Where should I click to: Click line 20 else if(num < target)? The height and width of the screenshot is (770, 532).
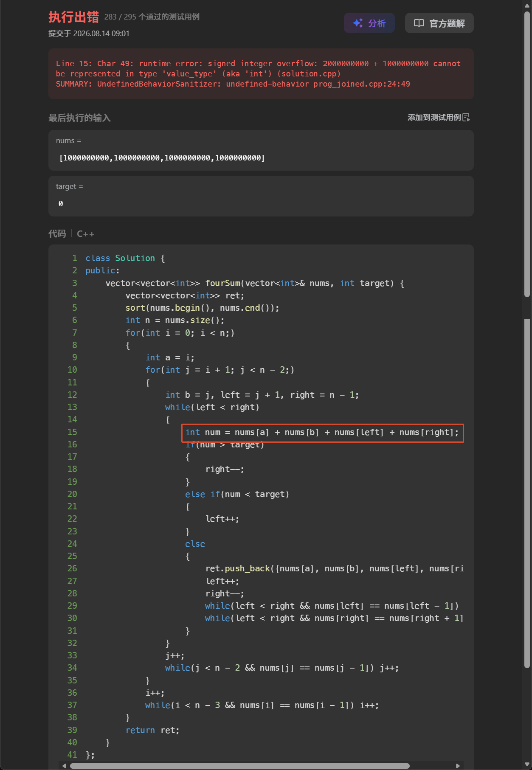click(237, 495)
